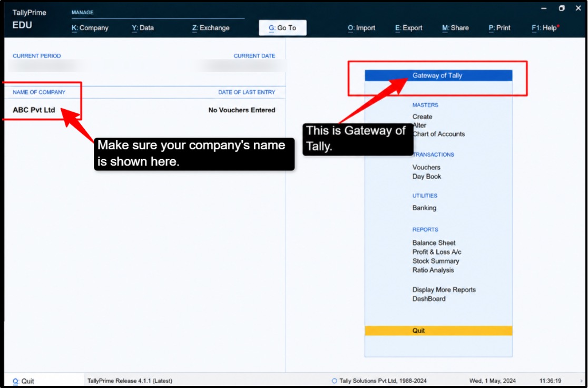Image resolution: width=588 pixels, height=388 pixels.
Task: Click the Wed, 1 May, 2024 date
Action: point(493,381)
